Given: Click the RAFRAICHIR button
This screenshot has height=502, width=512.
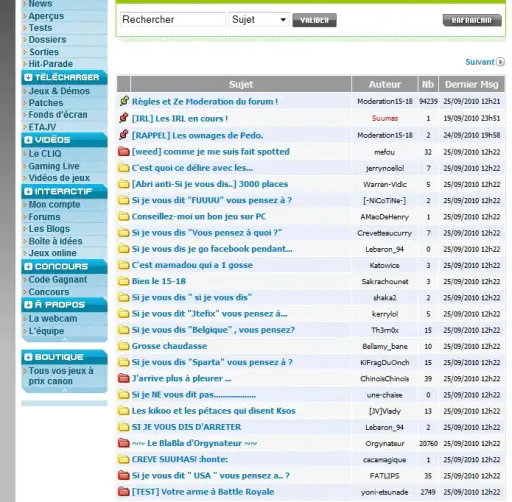Looking at the screenshot, I should [x=472, y=20].
